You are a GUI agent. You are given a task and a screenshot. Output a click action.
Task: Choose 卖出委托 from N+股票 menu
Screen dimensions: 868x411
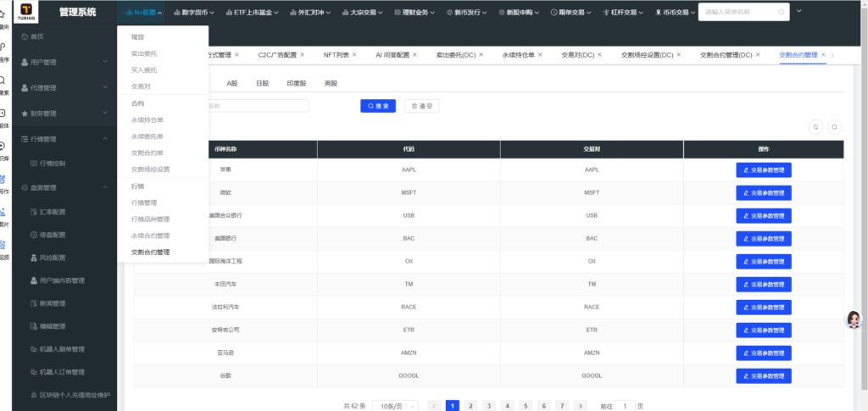144,53
